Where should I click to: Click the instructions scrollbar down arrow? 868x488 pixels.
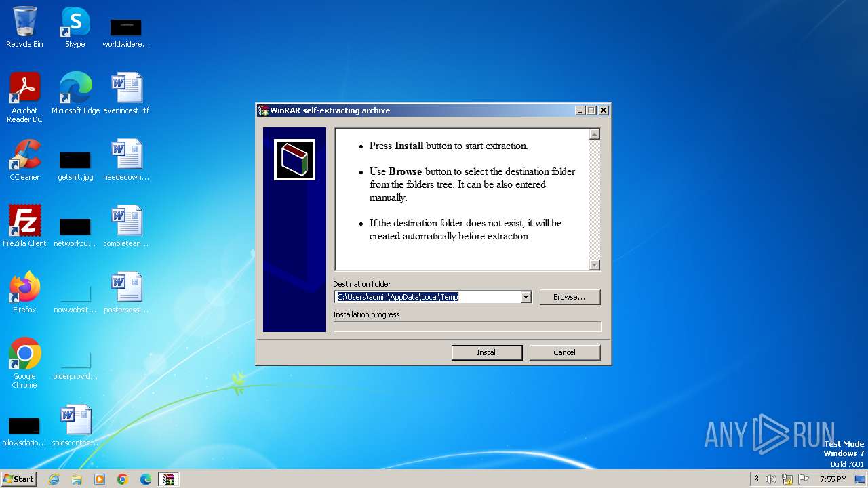(595, 265)
